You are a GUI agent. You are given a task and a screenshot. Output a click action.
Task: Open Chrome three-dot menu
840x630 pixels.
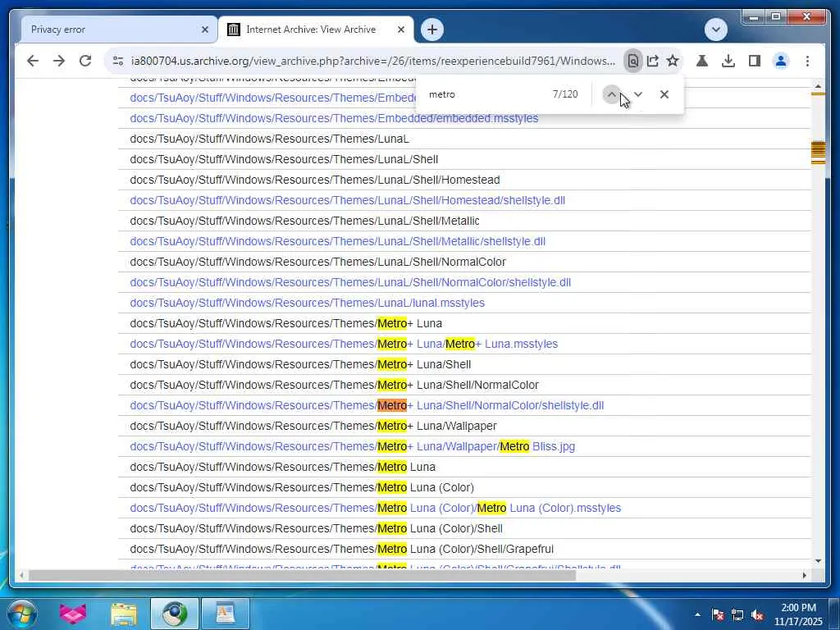coord(807,61)
